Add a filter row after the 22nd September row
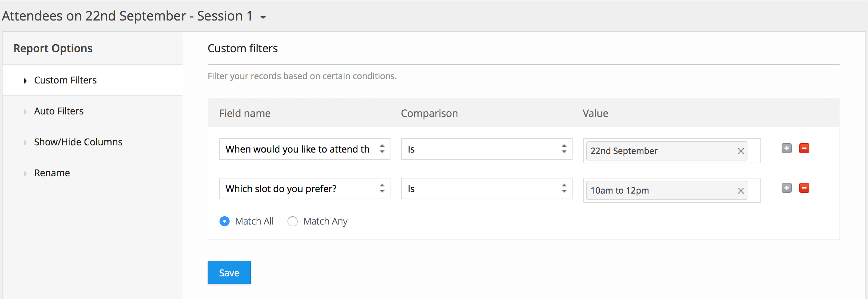 point(787,148)
